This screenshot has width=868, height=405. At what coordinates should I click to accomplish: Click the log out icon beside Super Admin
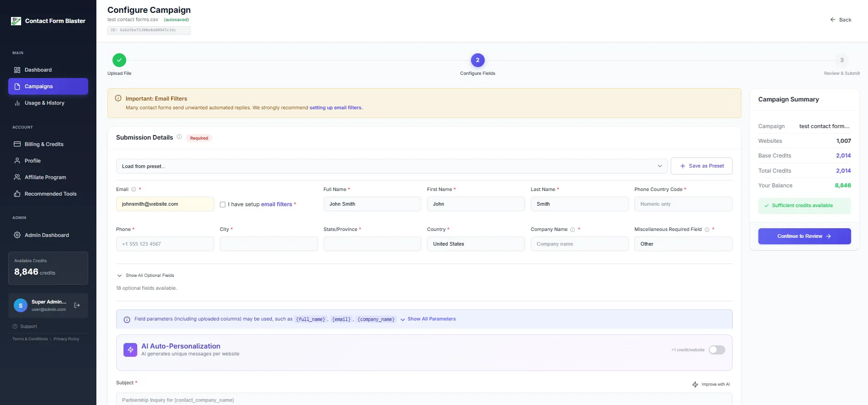click(77, 305)
